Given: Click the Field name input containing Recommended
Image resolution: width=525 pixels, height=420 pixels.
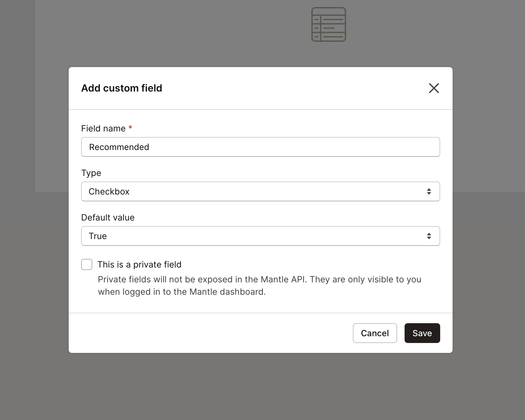Looking at the screenshot, I should coord(260,147).
